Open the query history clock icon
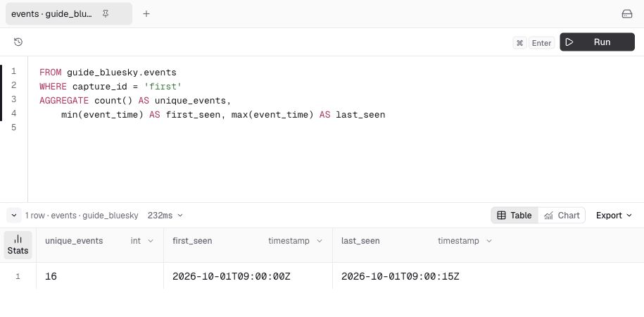Image resolution: width=644 pixels, height=317 pixels. [x=18, y=42]
